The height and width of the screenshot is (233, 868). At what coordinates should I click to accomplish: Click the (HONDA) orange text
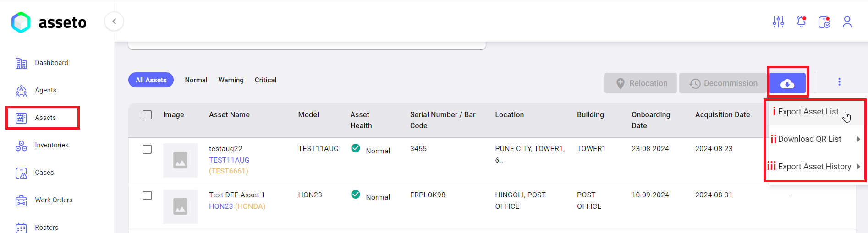250,206
